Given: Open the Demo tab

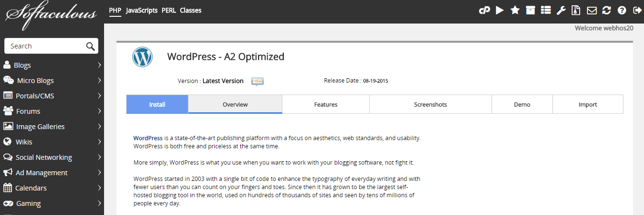Looking at the screenshot, I should click(522, 105).
